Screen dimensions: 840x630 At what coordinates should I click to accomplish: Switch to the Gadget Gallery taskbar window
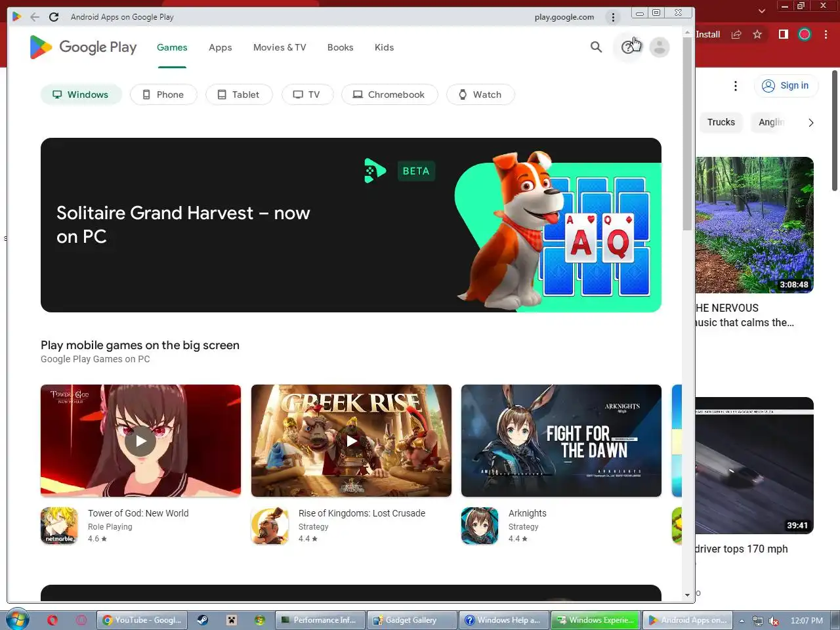point(411,620)
